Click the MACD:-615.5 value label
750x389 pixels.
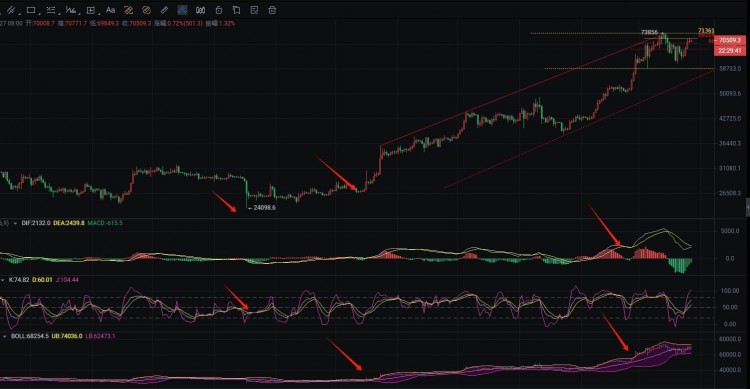click(105, 223)
